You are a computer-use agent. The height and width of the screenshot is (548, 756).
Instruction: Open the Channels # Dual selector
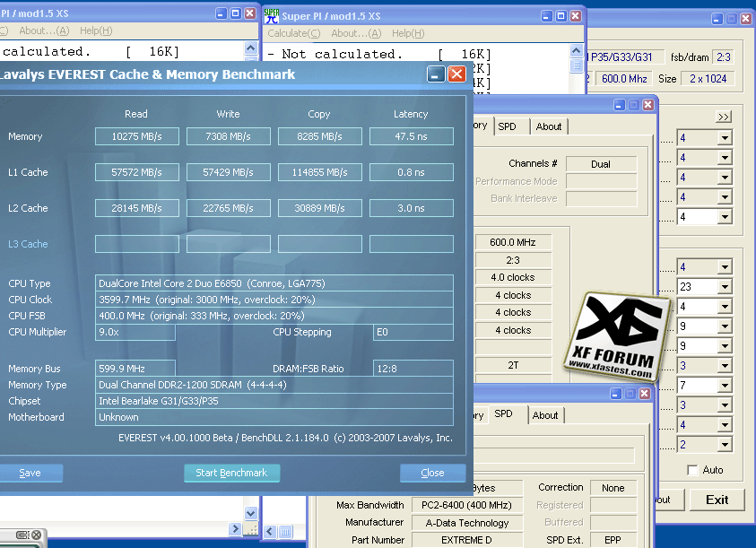pos(601,163)
